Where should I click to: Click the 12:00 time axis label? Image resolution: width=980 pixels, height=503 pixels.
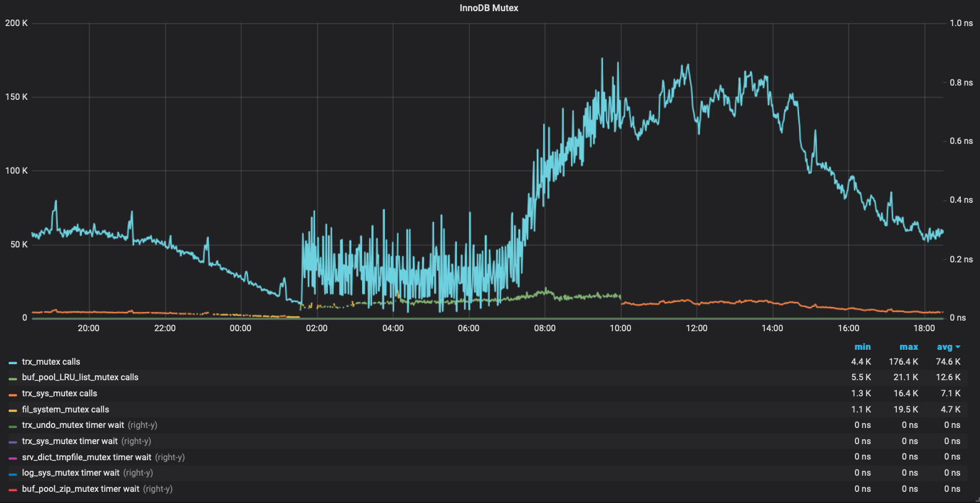click(697, 328)
